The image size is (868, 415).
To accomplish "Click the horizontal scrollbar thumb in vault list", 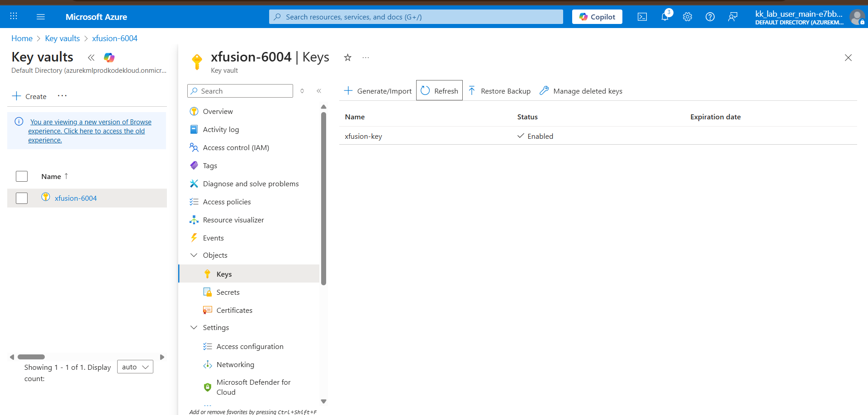I will click(x=31, y=357).
